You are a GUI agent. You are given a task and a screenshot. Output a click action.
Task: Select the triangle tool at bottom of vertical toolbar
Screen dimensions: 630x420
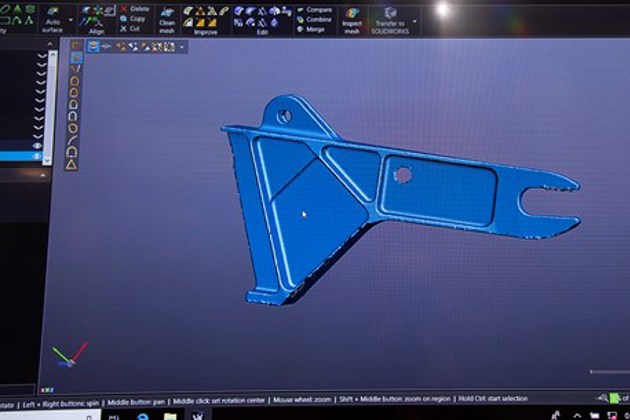point(72,164)
